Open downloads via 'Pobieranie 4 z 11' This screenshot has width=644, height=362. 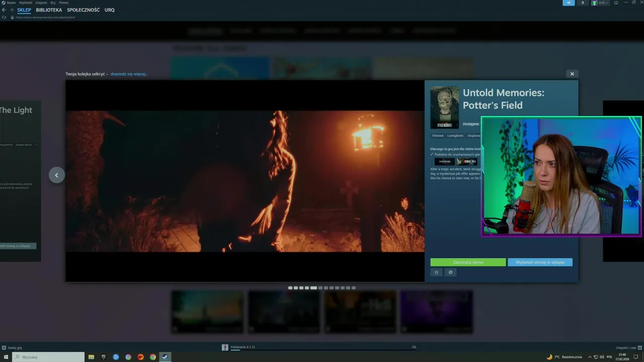point(243,347)
